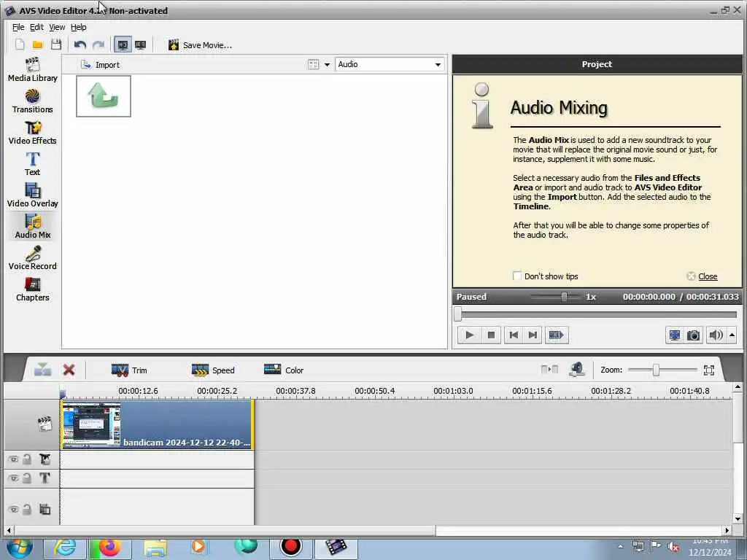Viewport: 747px width, 560px height.
Task: Select the bandicam video clip on timeline
Action: [158, 425]
